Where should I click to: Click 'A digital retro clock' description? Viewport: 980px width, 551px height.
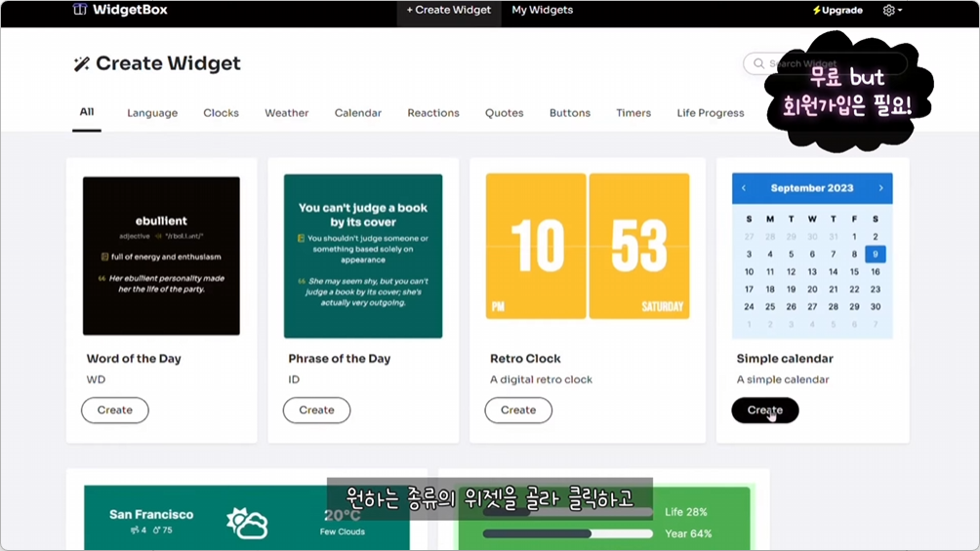coord(541,379)
